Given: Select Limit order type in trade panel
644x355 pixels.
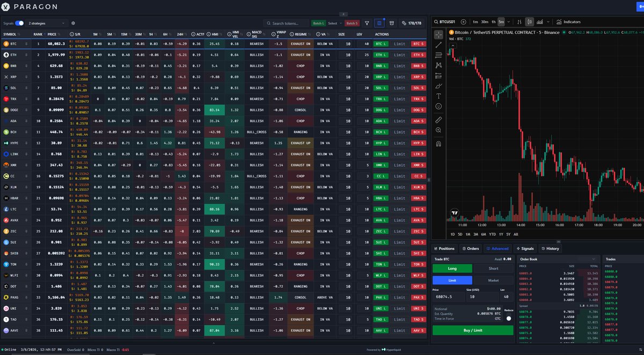Looking at the screenshot, I should pyautogui.click(x=452, y=280).
